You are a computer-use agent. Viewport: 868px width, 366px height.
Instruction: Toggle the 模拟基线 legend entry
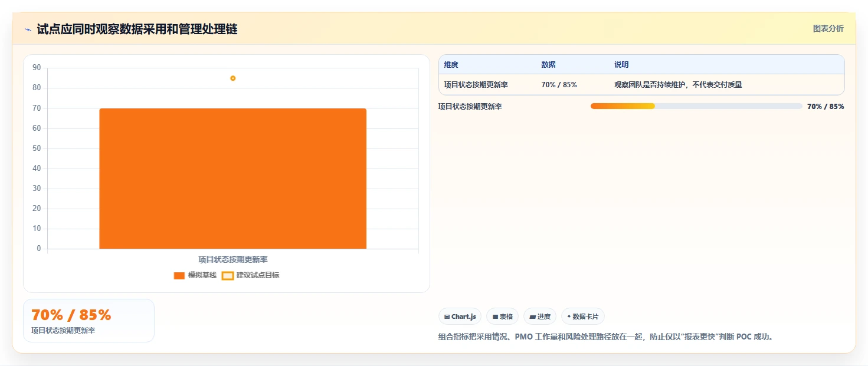pyautogui.click(x=195, y=275)
